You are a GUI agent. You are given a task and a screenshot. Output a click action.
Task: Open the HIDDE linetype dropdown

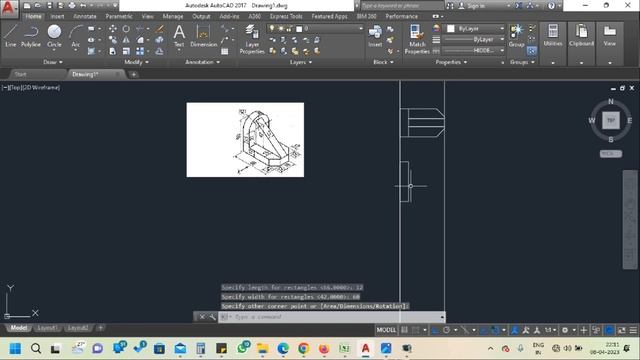pos(473,51)
